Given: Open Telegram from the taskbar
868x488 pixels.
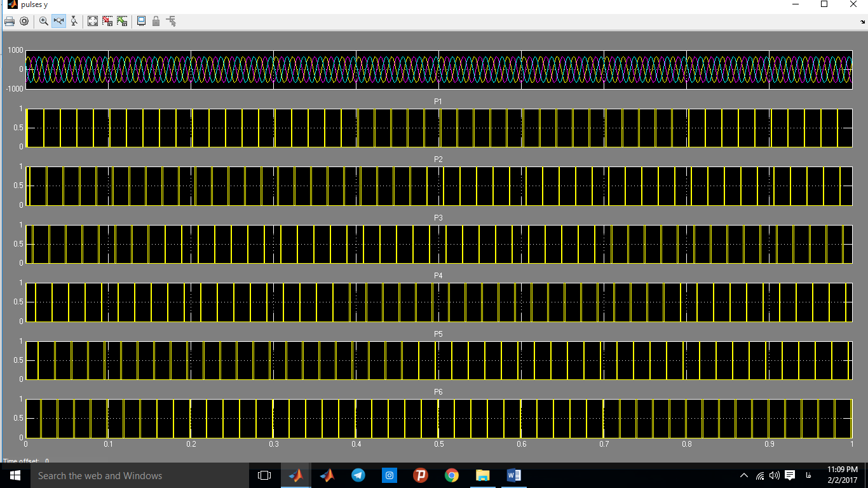Looking at the screenshot, I should pyautogui.click(x=358, y=475).
